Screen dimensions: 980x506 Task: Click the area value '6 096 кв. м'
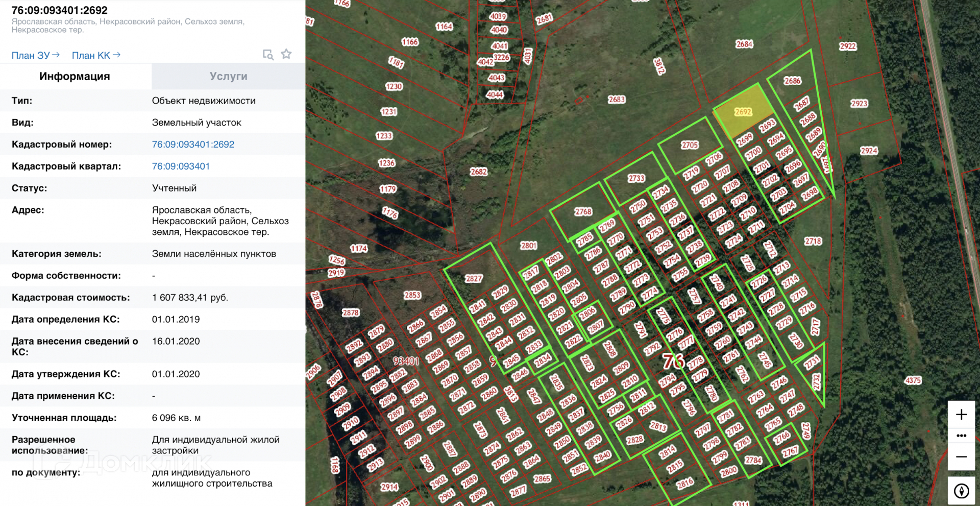176,418
